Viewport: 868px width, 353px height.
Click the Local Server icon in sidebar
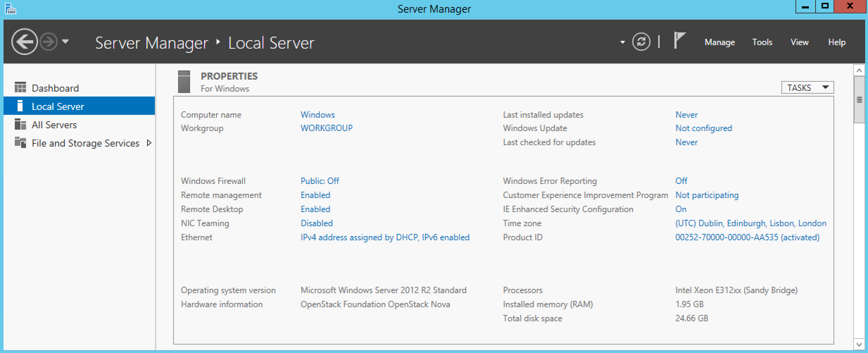(x=20, y=106)
